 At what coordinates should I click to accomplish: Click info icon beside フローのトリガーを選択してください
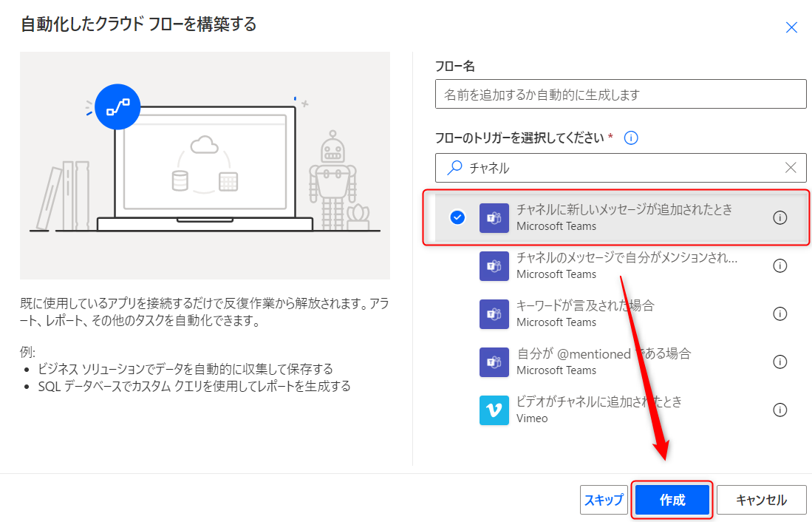point(631,138)
